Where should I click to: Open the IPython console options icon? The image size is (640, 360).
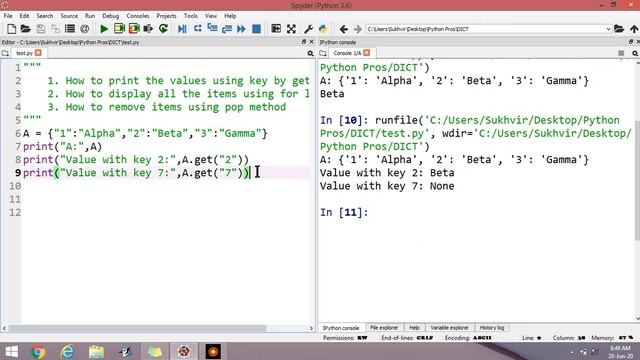tap(635, 53)
